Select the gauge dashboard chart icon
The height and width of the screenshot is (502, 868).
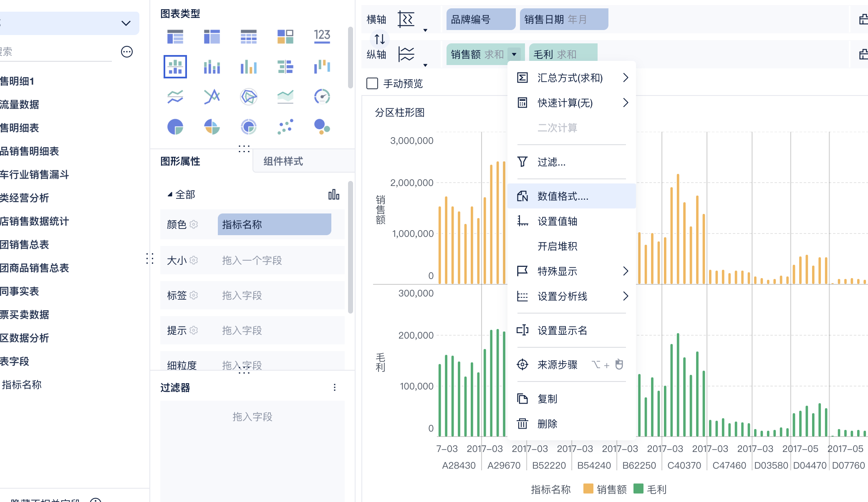pyautogui.click(x=322, y=97)
